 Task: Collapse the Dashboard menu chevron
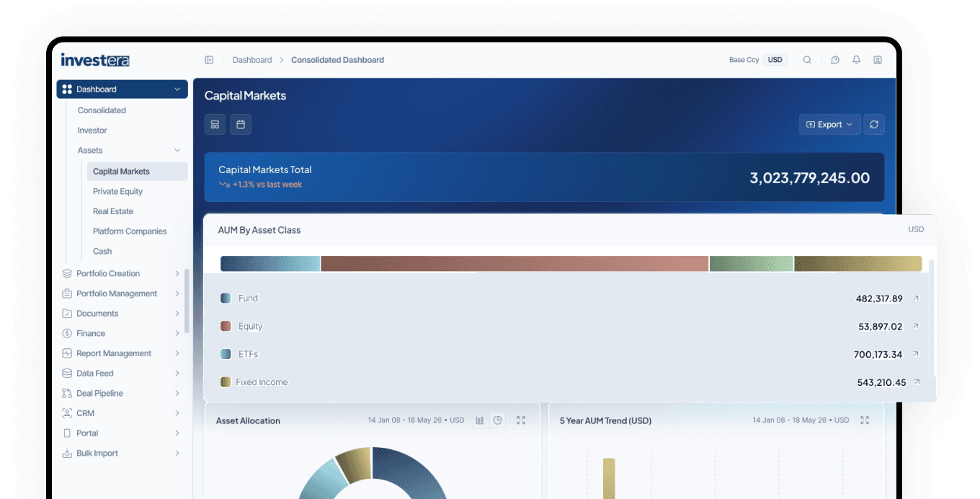177,89
